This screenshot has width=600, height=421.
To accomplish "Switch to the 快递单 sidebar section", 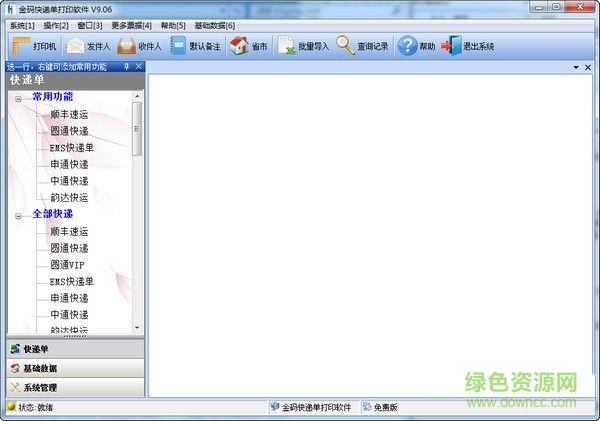I will [75, 349].
